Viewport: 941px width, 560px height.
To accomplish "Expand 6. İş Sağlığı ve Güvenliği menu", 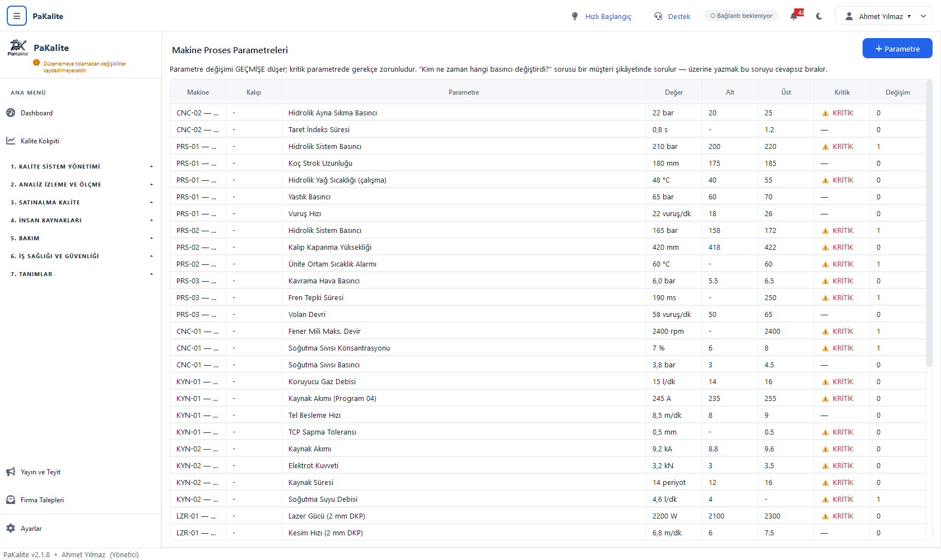I will point(81,256).
